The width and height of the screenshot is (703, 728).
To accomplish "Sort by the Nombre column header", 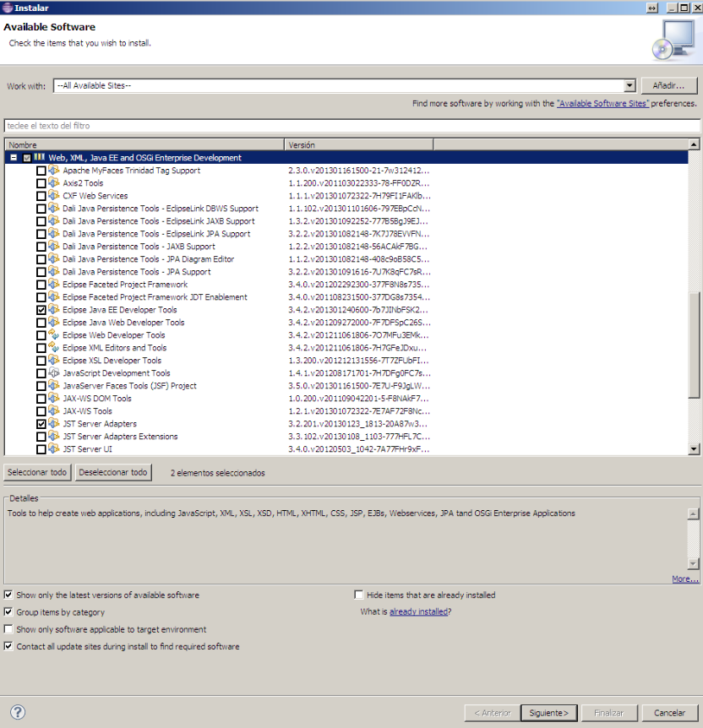I will click(x=144, y=145).
